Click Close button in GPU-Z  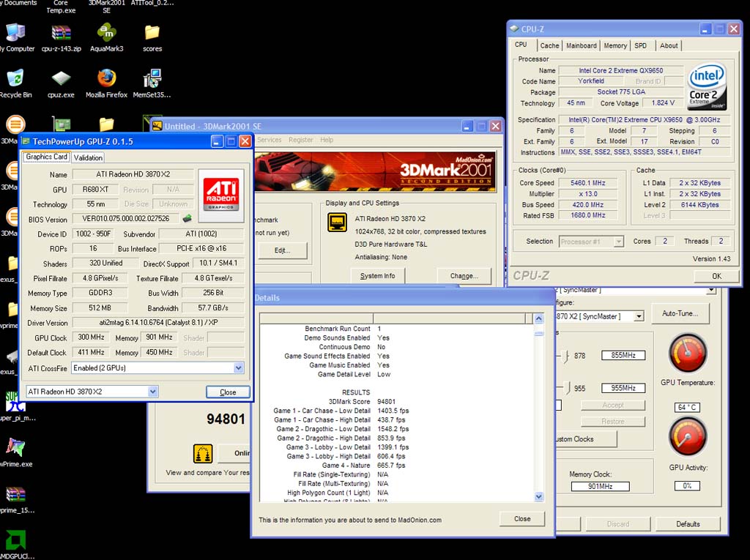coord(228,392)
